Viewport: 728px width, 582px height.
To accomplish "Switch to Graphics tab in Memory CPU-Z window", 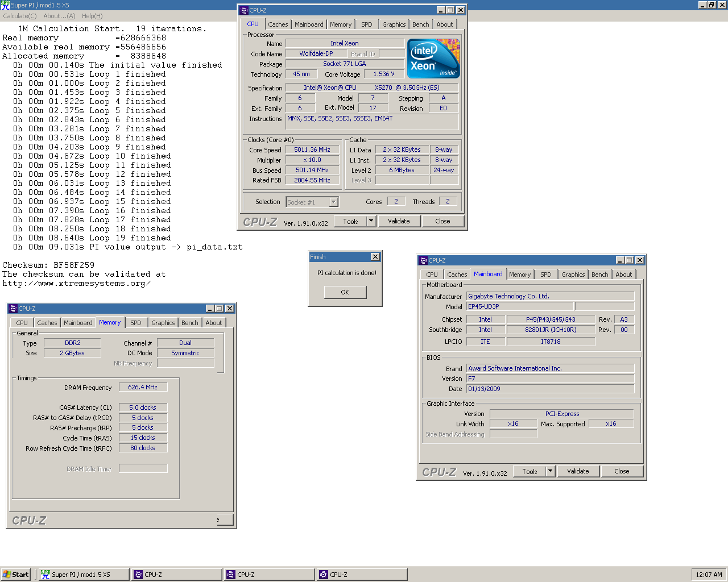I will point(163,323).
